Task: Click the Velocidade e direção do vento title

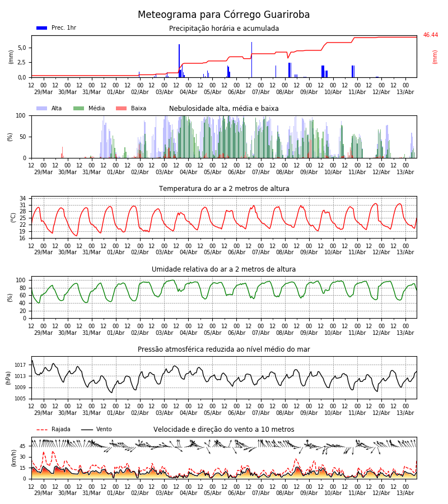Action: (x=223, y=430)
